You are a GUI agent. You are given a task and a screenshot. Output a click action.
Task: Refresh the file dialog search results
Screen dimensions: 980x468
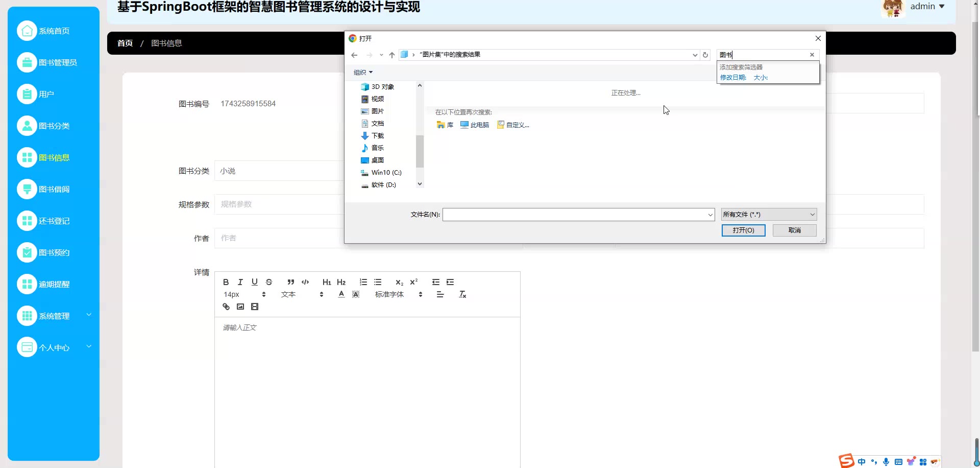click(x=705, y=55)
